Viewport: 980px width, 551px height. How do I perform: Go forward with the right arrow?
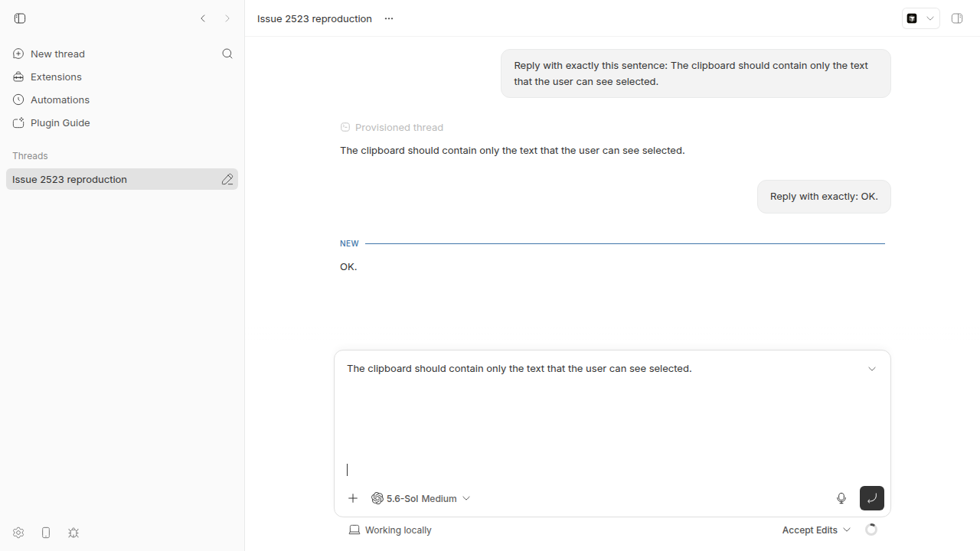(227, 18)
